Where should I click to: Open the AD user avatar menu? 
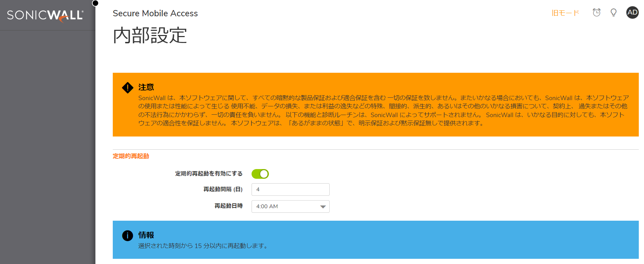pos(632,12)
